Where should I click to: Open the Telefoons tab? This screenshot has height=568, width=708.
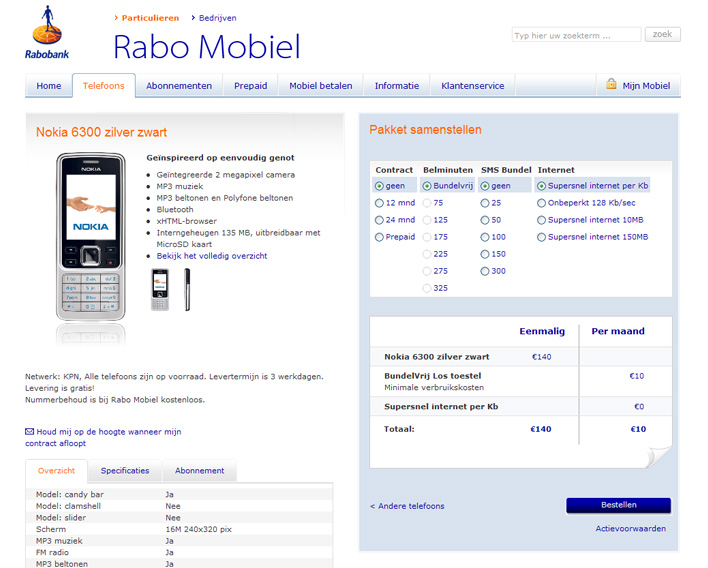point(103,86)
